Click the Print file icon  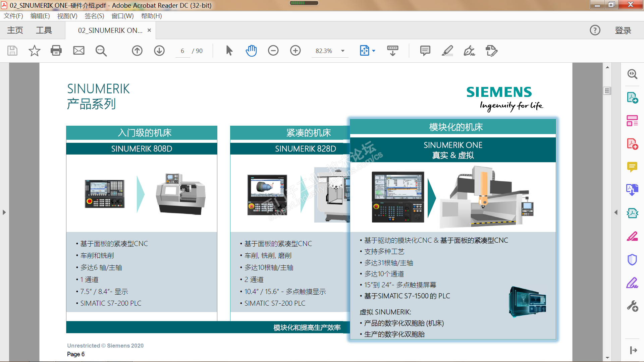(x=56, y=51)
